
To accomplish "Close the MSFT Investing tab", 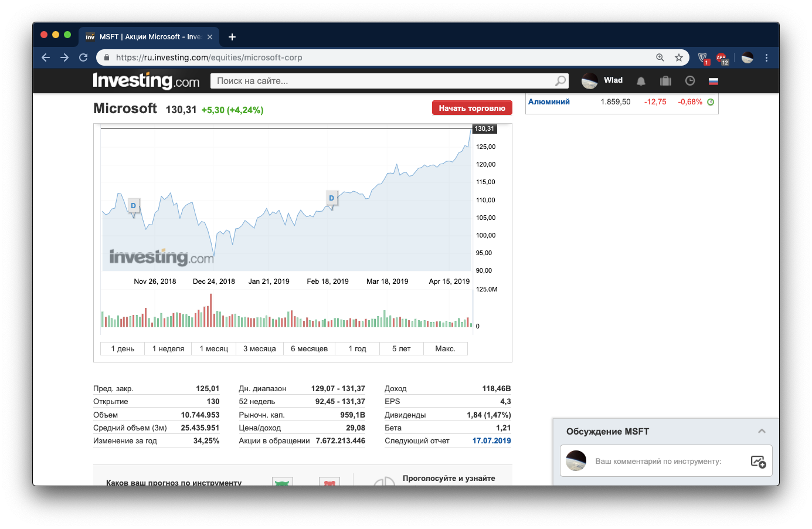I will coord(210,37).
